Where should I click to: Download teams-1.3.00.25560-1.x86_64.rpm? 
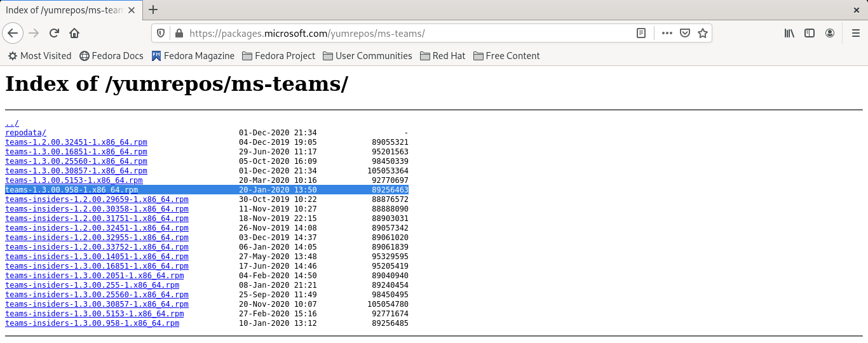[x=76, y=161]
